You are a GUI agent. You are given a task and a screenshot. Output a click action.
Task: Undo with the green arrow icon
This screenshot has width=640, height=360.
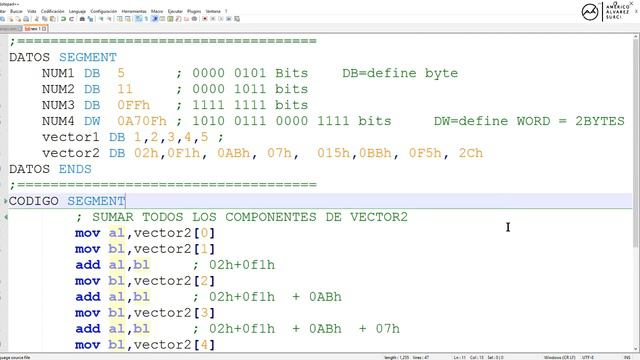pos(63,19)
